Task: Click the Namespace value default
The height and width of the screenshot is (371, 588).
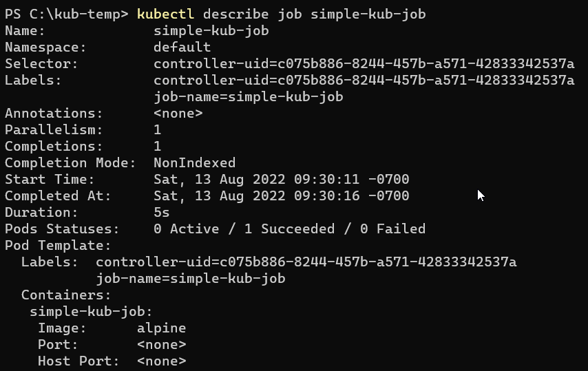Action: tap(182, 47)
